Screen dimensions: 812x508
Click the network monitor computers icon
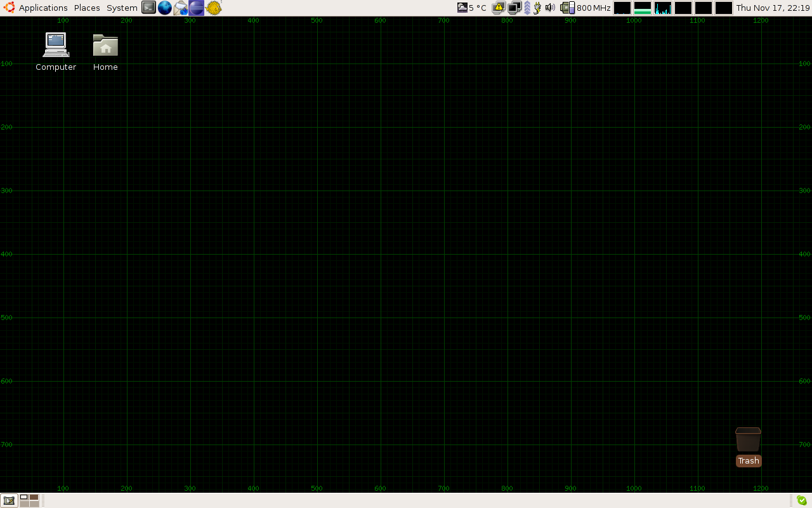[514, 8]
